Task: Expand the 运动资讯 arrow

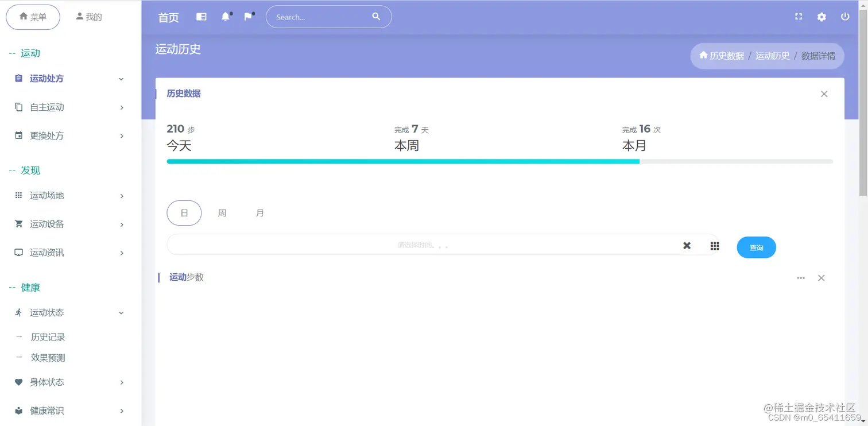Action: coord(122,253)
